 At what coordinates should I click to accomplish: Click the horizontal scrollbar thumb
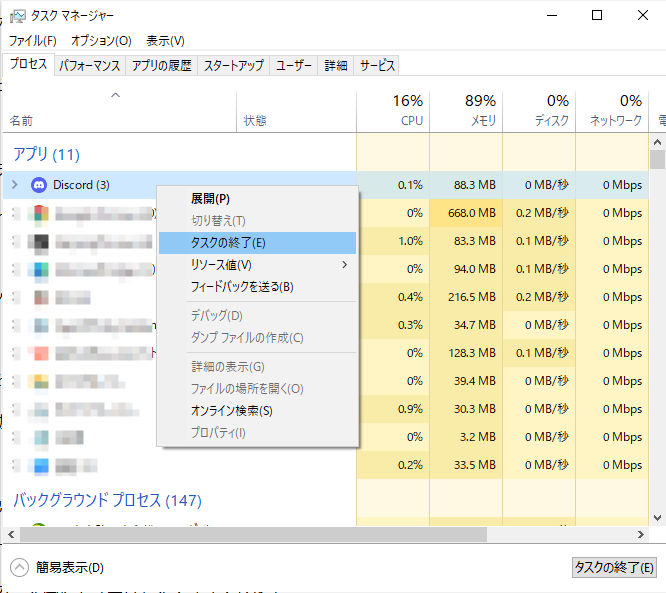pyautogui.click(x=253, y=534)
